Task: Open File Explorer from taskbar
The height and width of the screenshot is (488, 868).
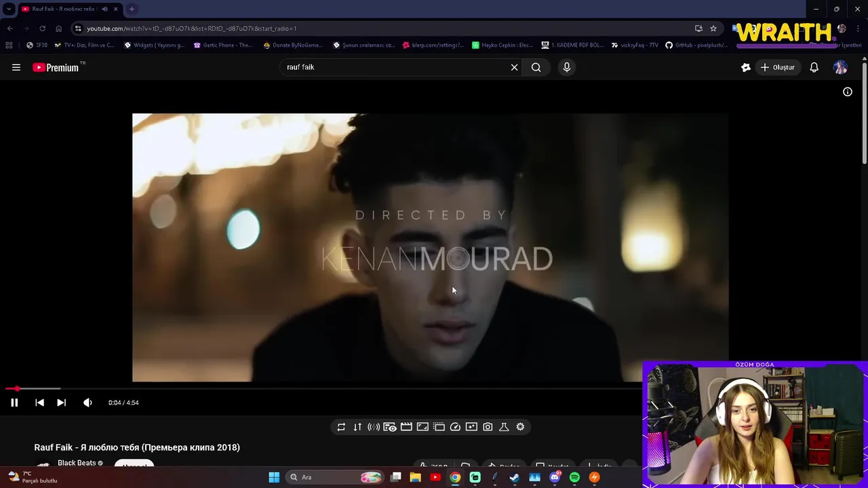Action: pos(416,477)
